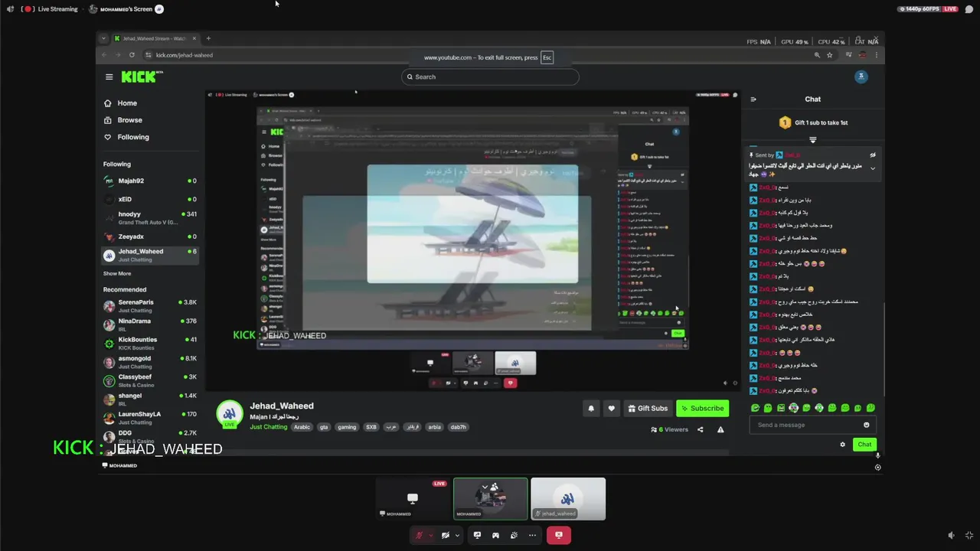Select the SXB tag
Image resolution: width=980 pixels, height=551 pixels.
click(x=371, y=427)
